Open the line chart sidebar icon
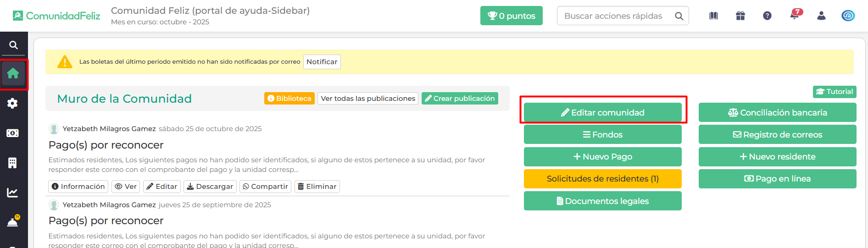 coord(13,193)
